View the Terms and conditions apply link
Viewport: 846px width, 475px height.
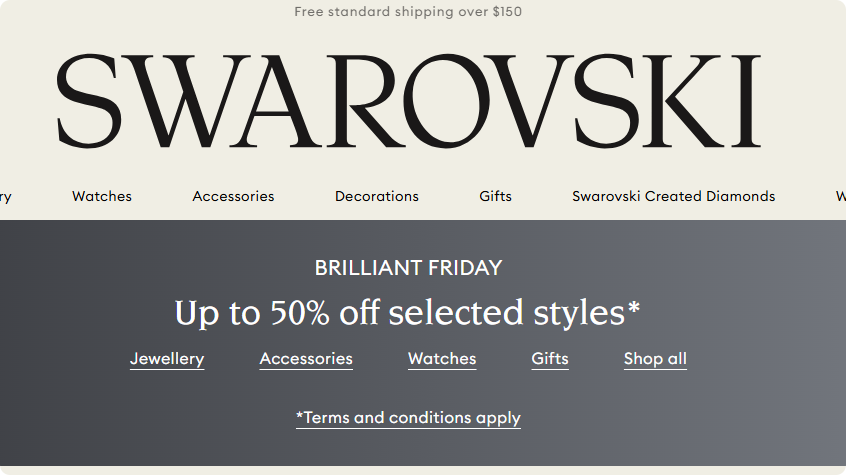(x=408, y=418)
